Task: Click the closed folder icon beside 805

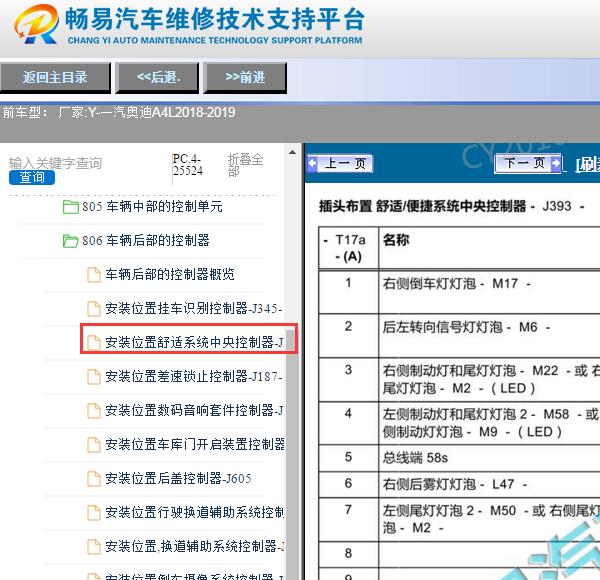Action: [x=70, y=207]
